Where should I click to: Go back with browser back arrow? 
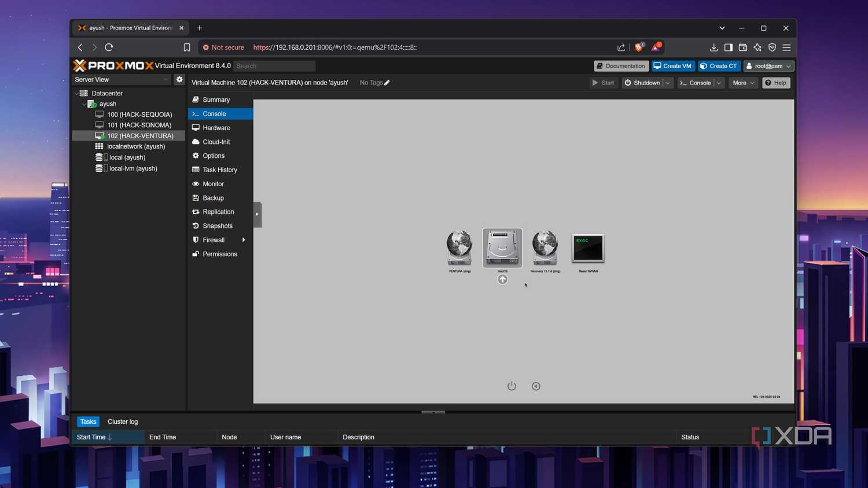pos(80,47)
